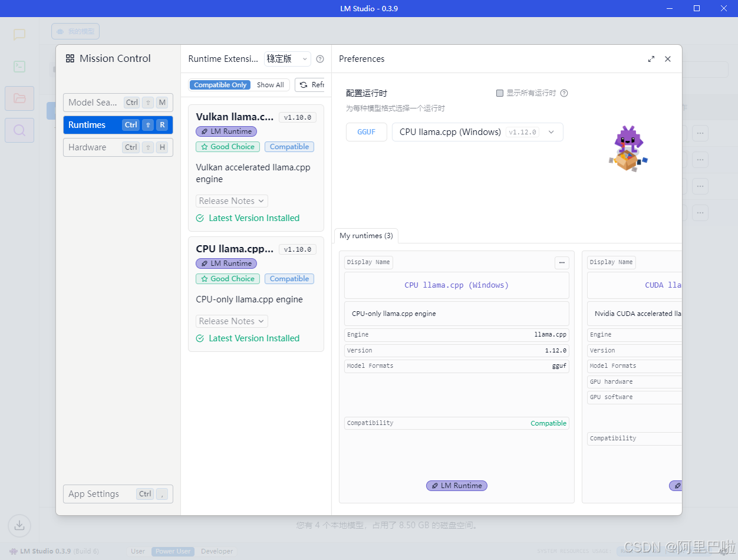Select Power User mode in status bar
Image resolution: width=738 pixels, height=560 pixels.
point(173,551)
